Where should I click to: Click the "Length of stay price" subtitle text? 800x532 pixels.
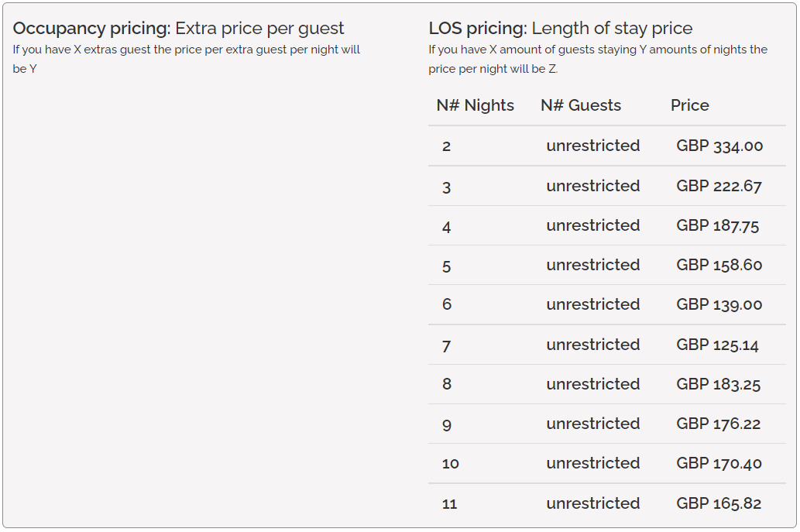612,29
